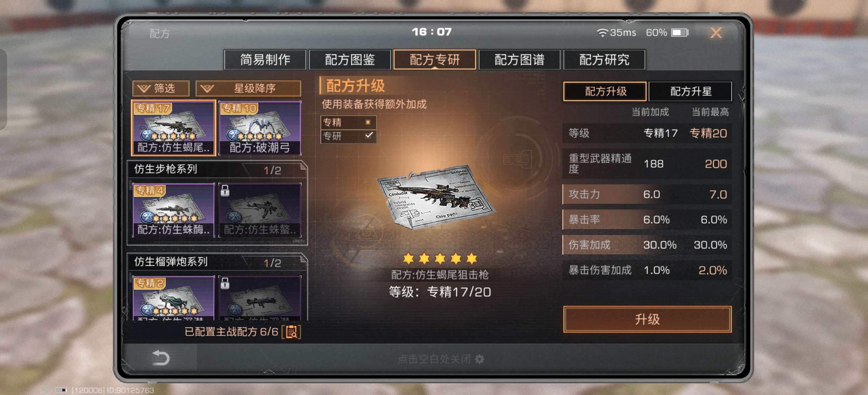Toggle the 专研 filter checkbox

369,136
